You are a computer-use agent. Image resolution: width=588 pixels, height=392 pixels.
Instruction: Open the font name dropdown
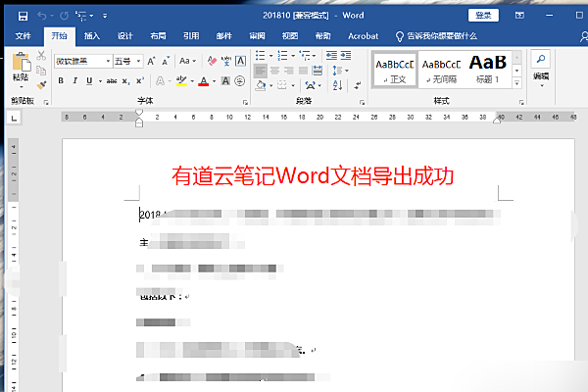click(108, 61)
